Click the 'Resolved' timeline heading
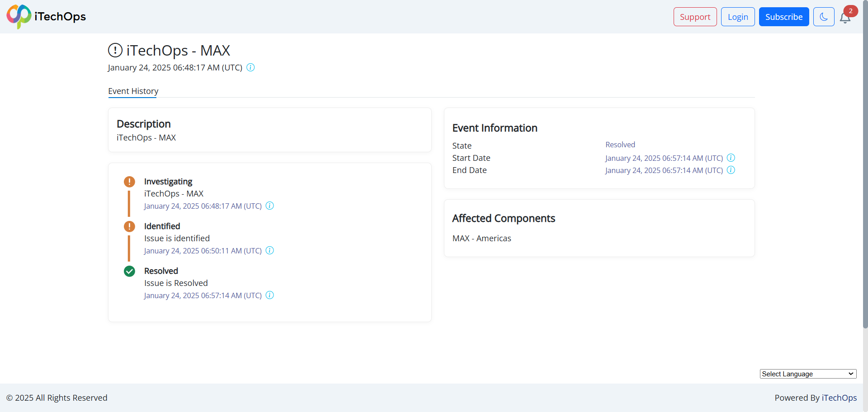Viewport: 868px width, 412px height. pyautogui.click(x=161, y=271)
